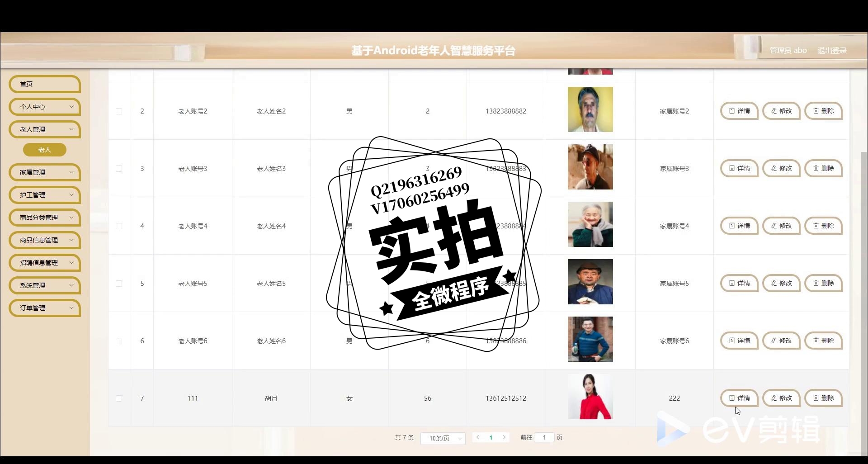The image size is (868, 464).
Task: Select page number 1
Action: click(491, 438)
